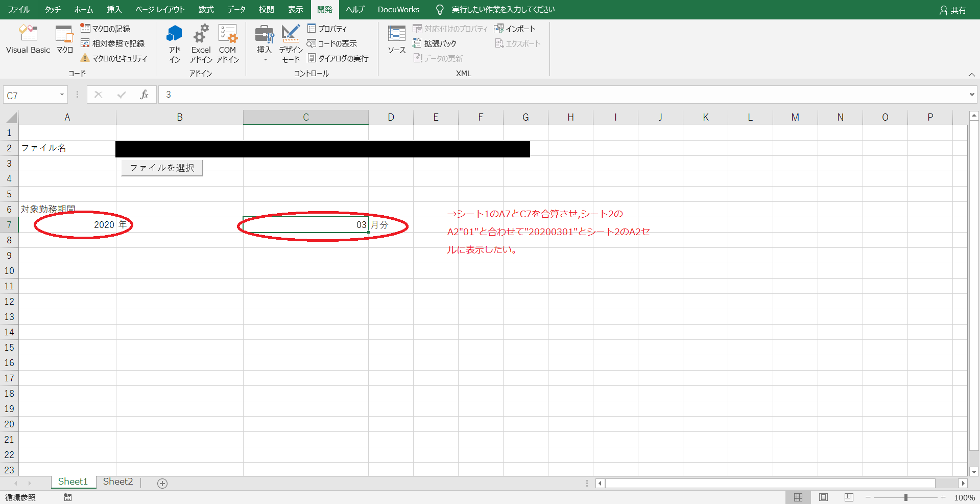Open the XML ソース pane
This screenshot has height=504, width=980.
click(396, 39)
